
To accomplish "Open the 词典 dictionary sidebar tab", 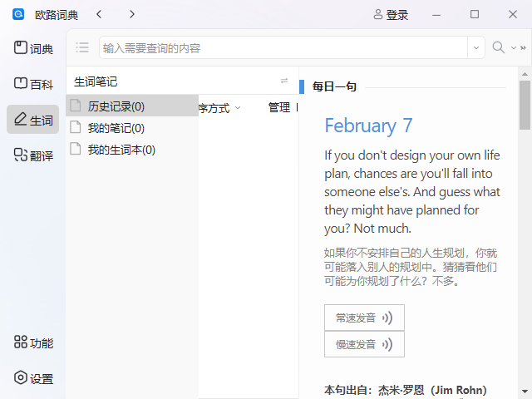I will coord(32,48).
